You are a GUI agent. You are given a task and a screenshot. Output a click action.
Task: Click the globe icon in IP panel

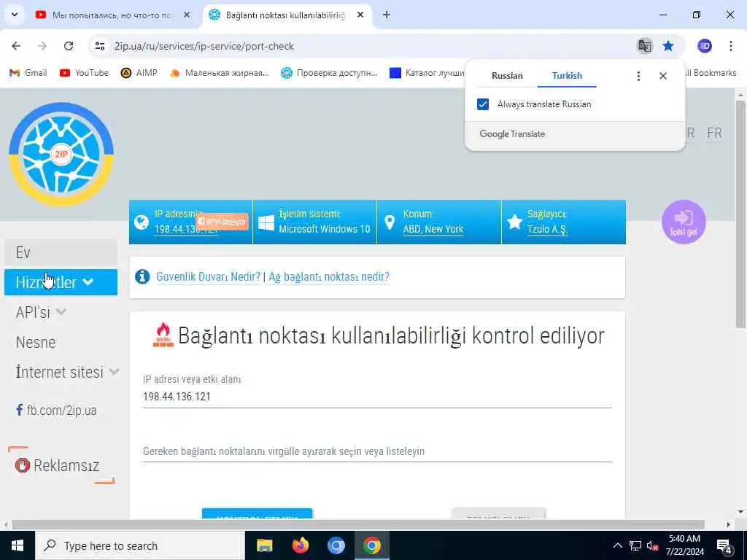pos(142,222)
